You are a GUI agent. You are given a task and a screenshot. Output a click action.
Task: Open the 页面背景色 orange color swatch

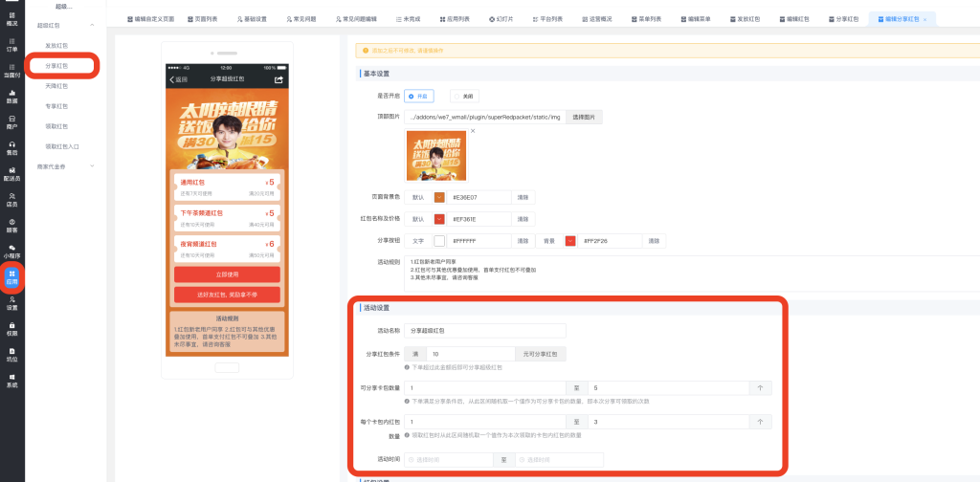[x=439, y=197]
